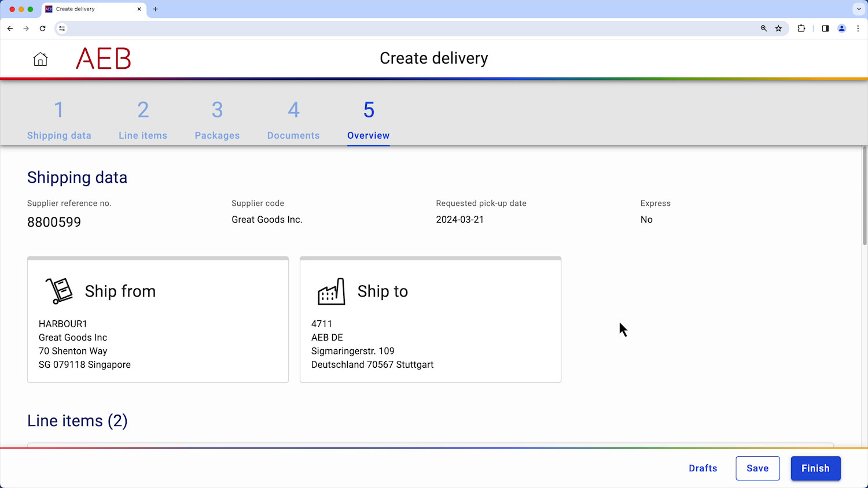Click the Ship to factory icon

tap(331, 291)
